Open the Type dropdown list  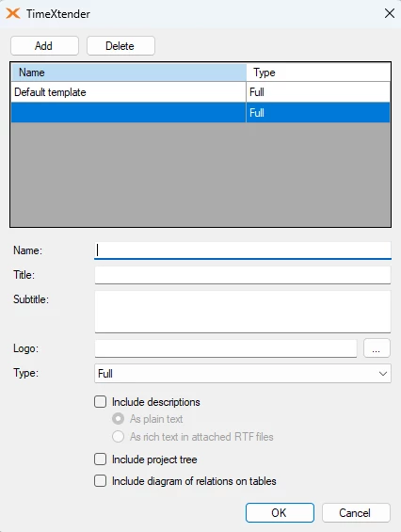(x=243, y=374)
